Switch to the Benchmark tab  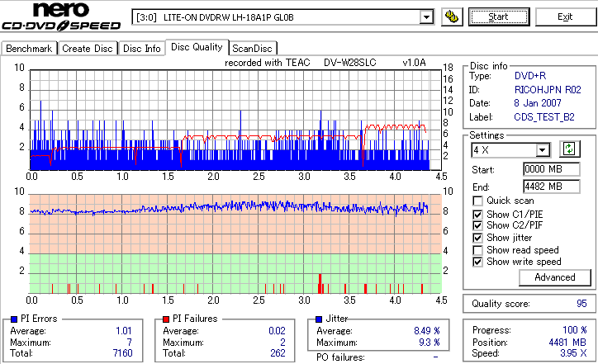point(29,49)
